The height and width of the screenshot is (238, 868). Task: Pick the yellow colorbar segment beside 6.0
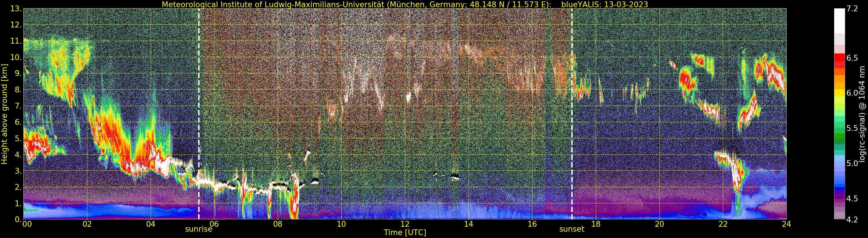839,92
